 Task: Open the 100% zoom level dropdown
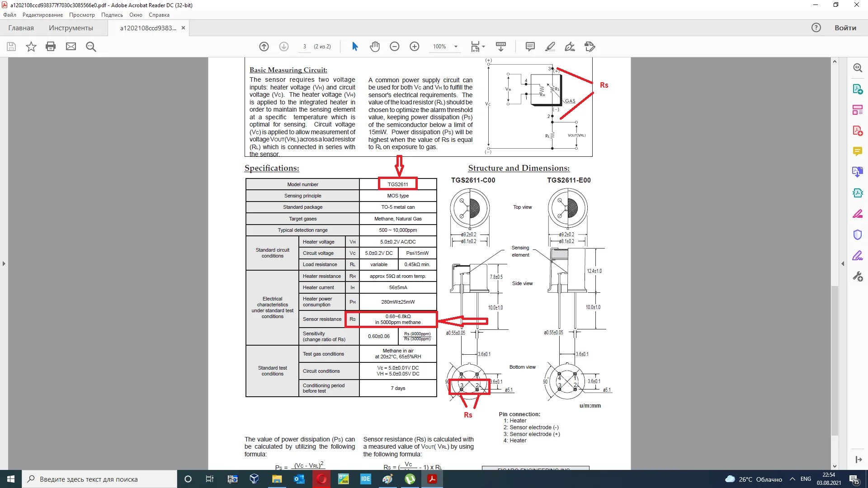click(456, 47)
